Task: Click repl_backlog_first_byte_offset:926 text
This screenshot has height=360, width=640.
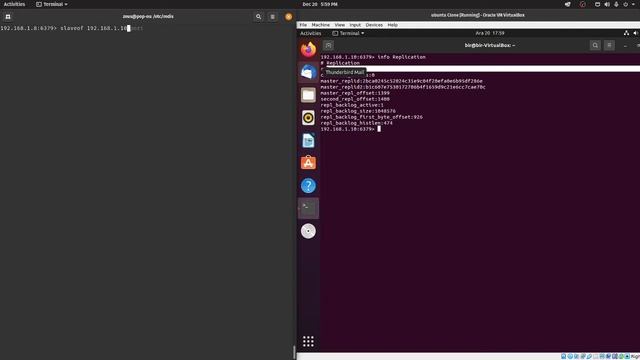Action: tap(371, 117)
